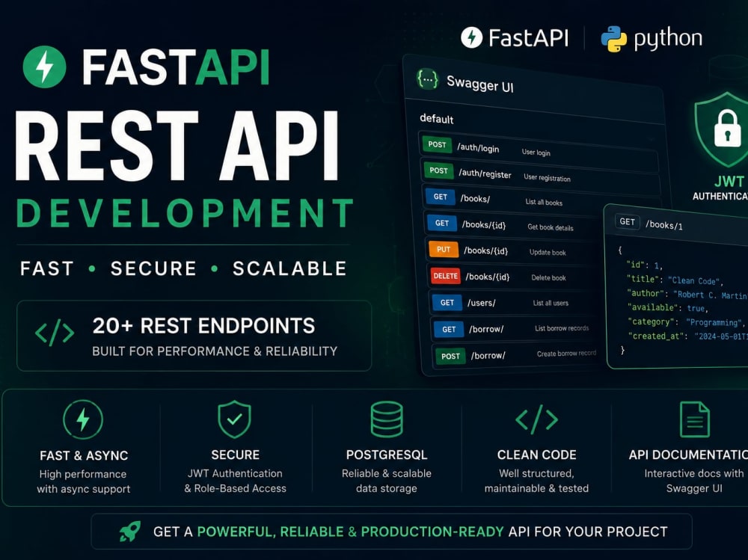Click the 'List all users' description
The image size is (748, 560).
(x=551, y=303)
